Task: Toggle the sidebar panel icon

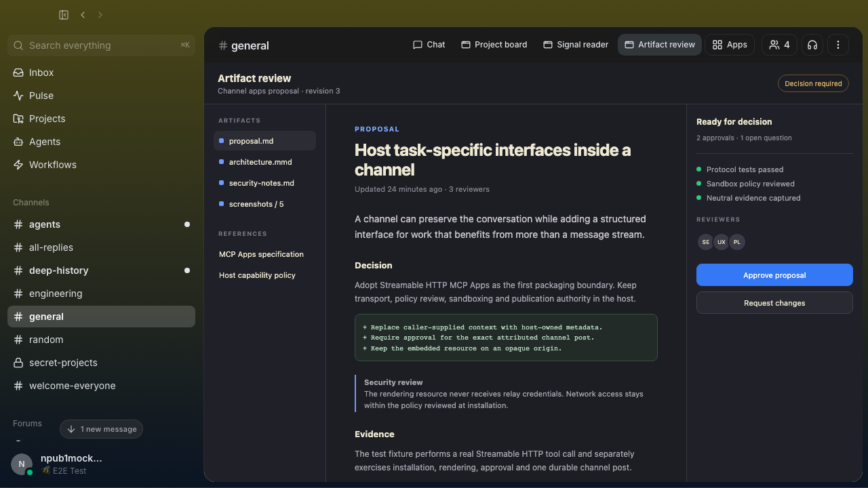Action: (64, 15)
